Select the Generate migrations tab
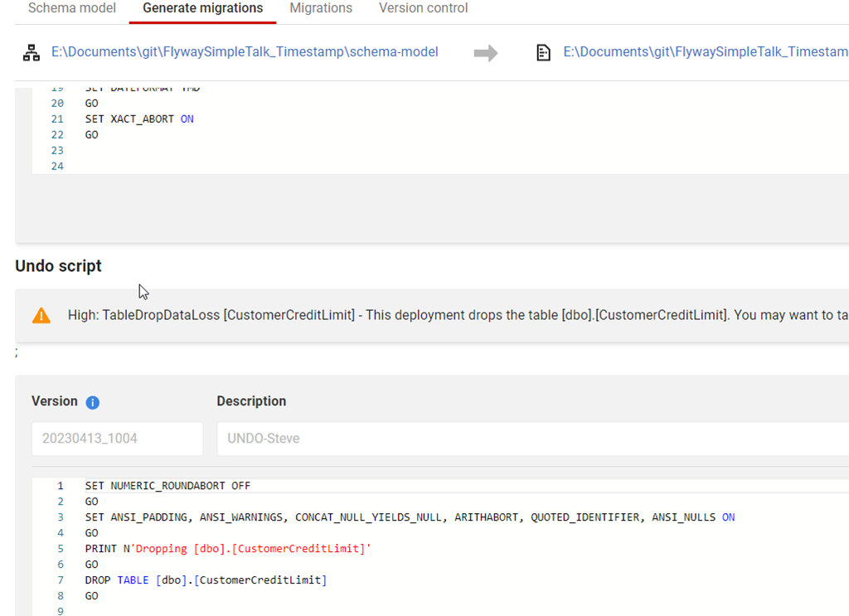This screenshot has height=616, width=849. (x=201, y=8)
